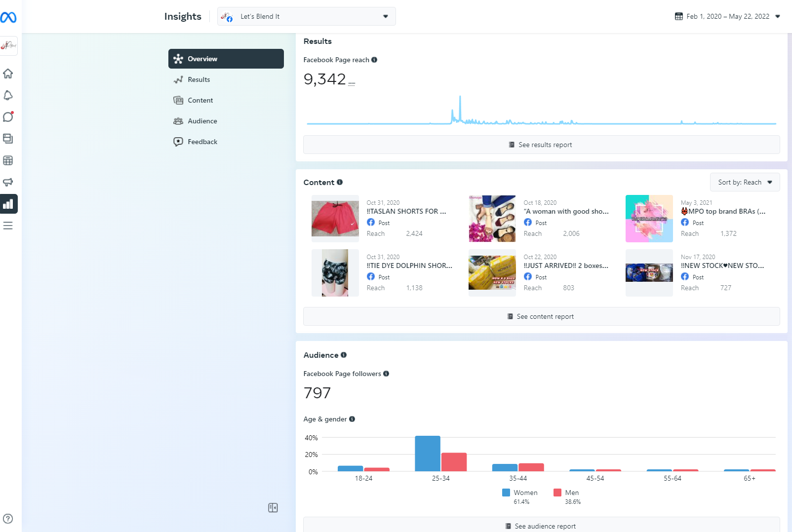Click info icon beside Content heading

pyautogui.click(x=340, y=182)
